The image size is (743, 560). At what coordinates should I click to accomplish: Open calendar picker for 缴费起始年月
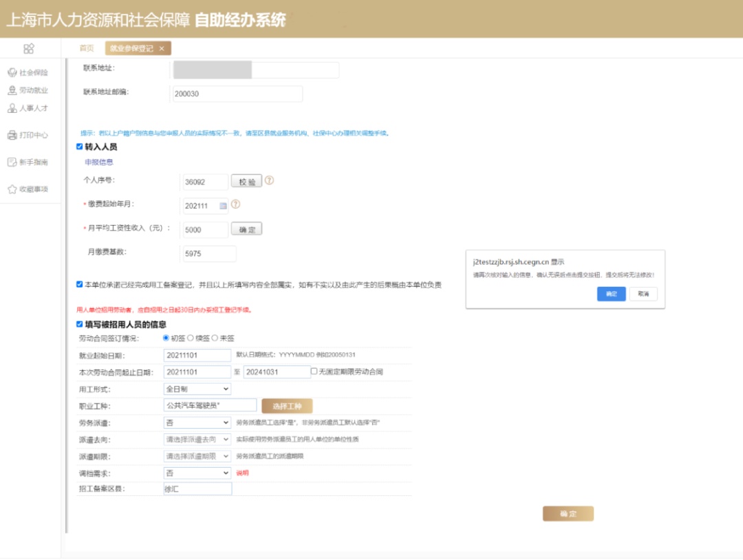click(223, 205)
